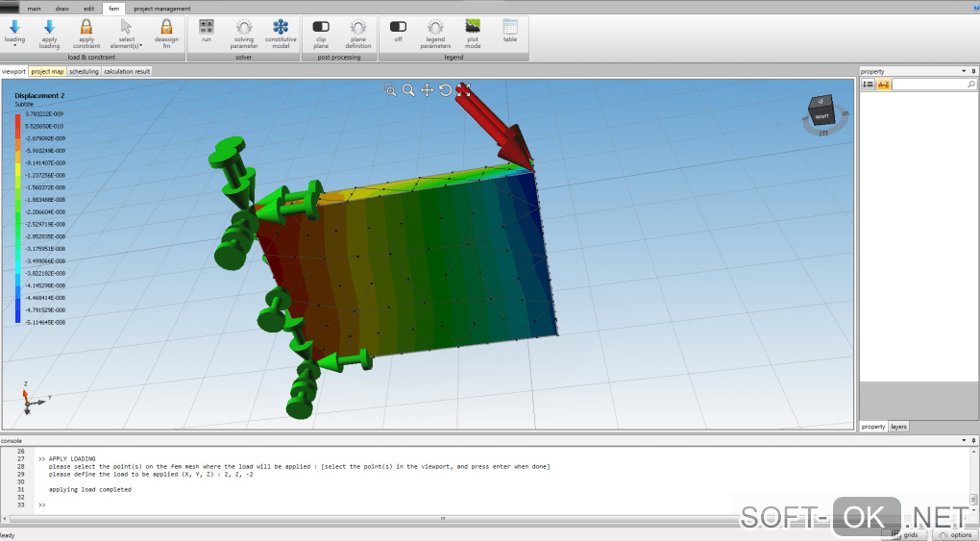Open the select element(s) cursor tool

126,33
